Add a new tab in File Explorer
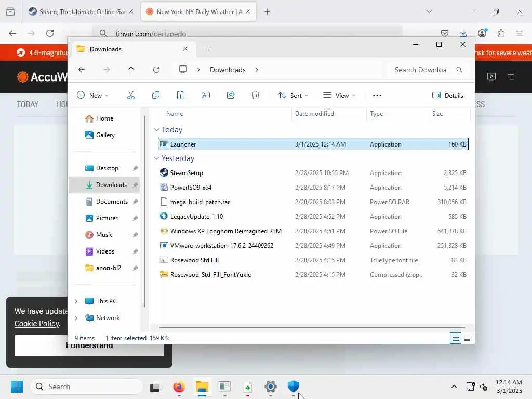Viewport: 532px width, 399px height. [x=208, y=49]
